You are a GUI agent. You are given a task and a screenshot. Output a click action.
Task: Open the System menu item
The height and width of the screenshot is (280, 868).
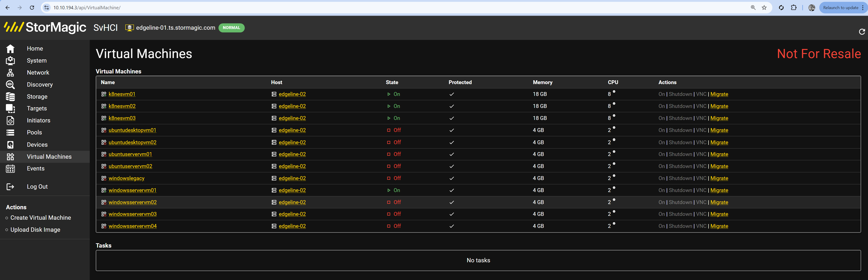[x=37, y=61]
